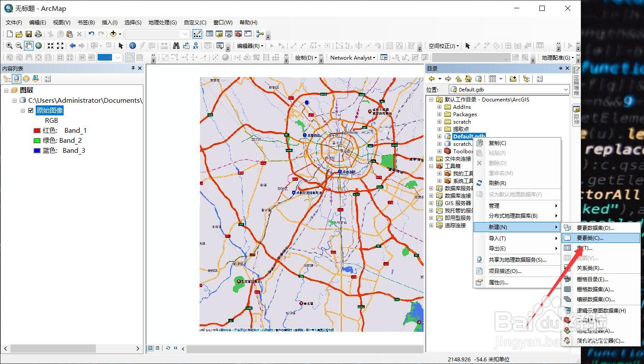644x364 pixels.
Task: Open an existing map file
Action: tap(19, 34)
